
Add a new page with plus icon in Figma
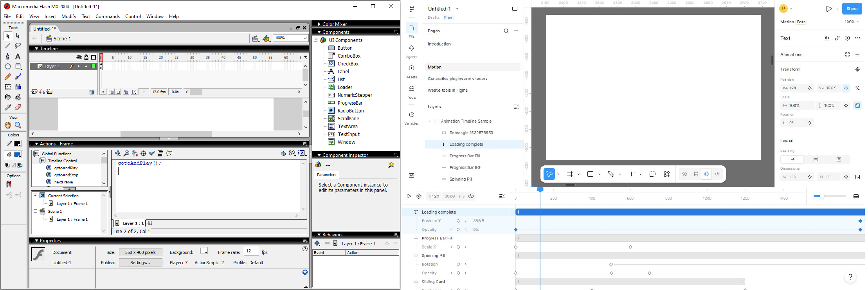pos(516,31)
